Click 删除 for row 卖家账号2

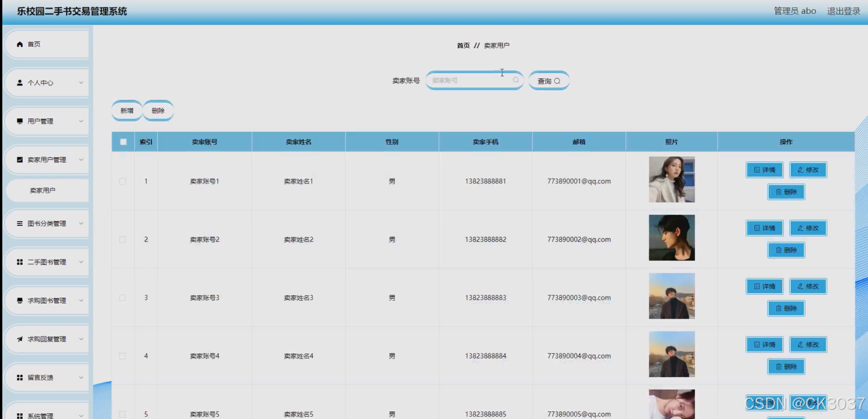point(786,250)
